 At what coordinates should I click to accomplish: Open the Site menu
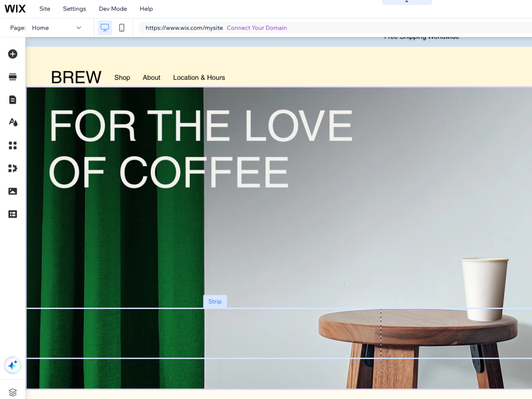45,9
